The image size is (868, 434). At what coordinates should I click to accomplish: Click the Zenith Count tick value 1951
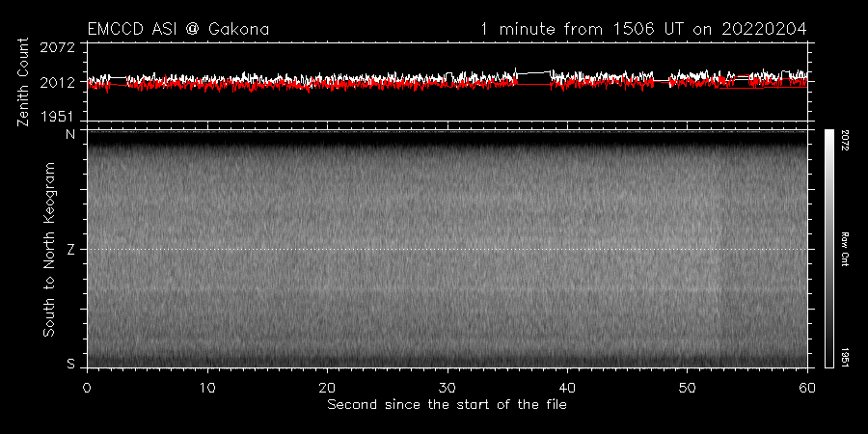[57, 116]
